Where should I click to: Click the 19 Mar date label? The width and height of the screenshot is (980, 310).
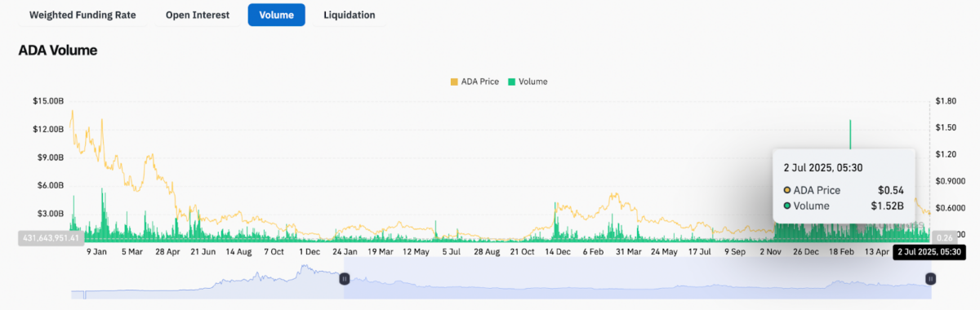click(x=380, y=252)
